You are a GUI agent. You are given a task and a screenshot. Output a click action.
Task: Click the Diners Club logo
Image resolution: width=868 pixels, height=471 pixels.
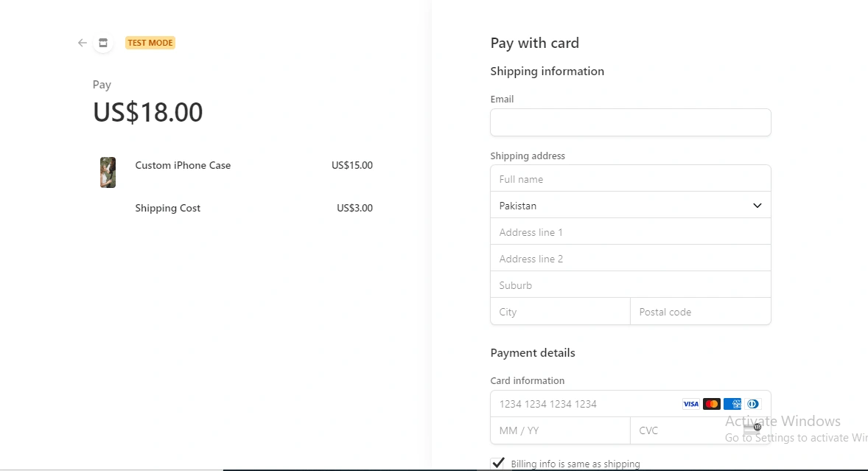pos(752,404)
